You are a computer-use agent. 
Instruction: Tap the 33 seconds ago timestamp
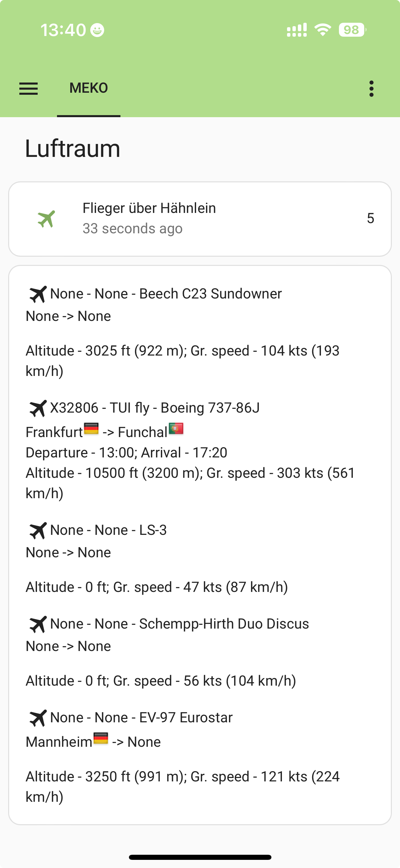(x=133, y=229)
